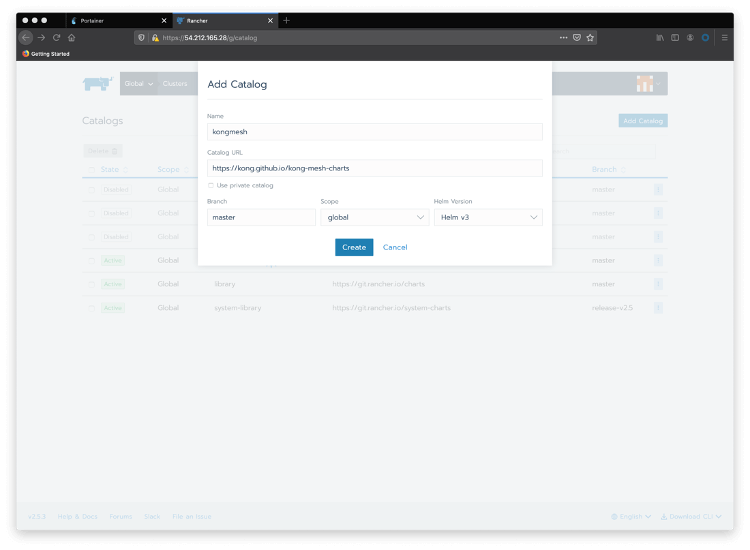This screenshot has height=550, width=750.
Task: Toggle the select-all catalogs checkbox
Action: [x=91, y=170]
